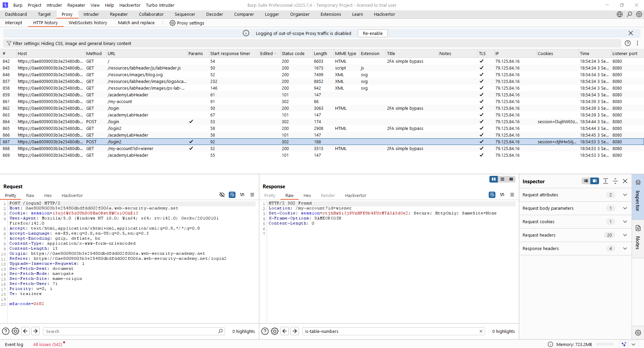Viewport: 644px width, 348px height.
Task: Close the Inspector panel
Action: (x=625, y=181)
